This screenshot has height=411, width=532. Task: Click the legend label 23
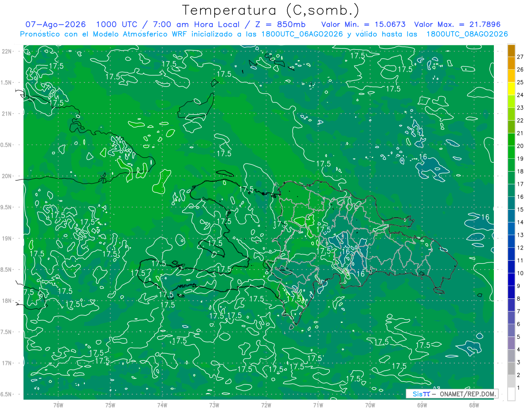[520, 108]
